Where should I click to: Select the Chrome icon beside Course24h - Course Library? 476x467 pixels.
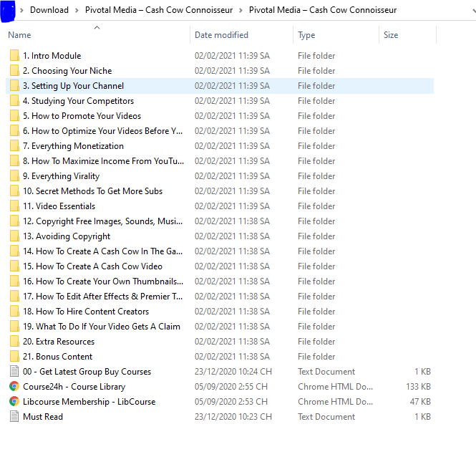click(14, 386)
